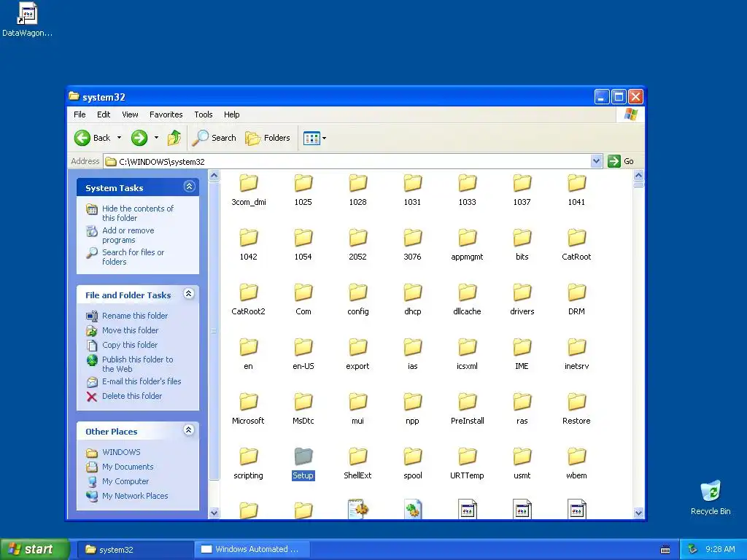Select the PreInstall folder
This screenshot has height=560, width=747.
467,408
